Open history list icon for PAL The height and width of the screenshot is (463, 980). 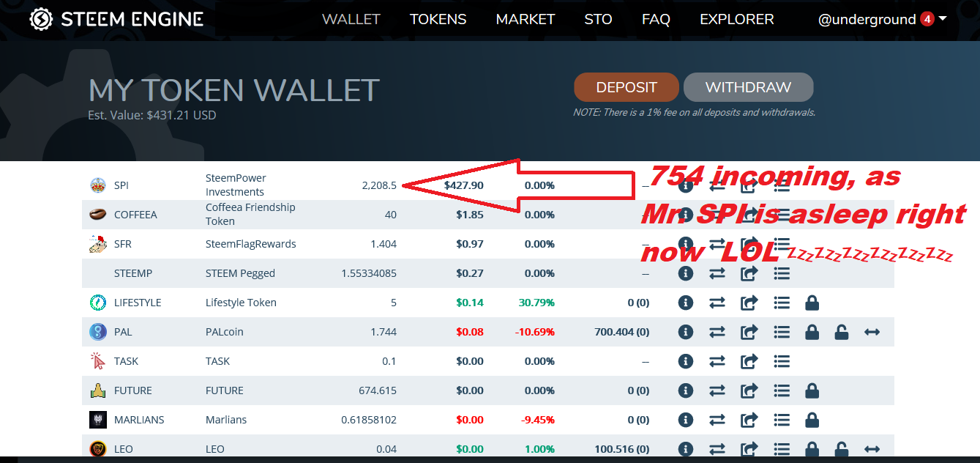pyautogui.click(x=782, y=332)
